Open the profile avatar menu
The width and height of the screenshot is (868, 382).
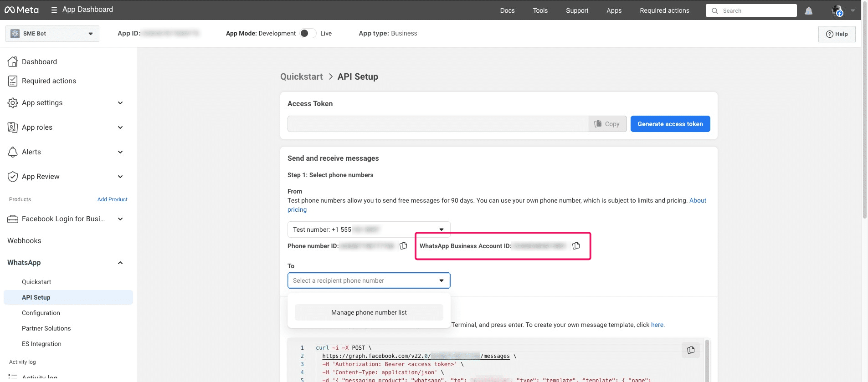point(837,10)
